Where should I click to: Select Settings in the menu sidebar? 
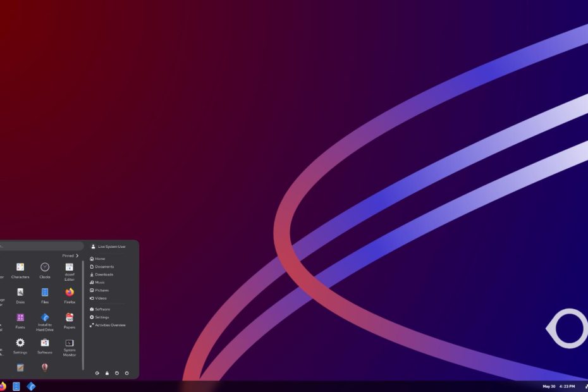pyautogui.click(x=99, y=317)
